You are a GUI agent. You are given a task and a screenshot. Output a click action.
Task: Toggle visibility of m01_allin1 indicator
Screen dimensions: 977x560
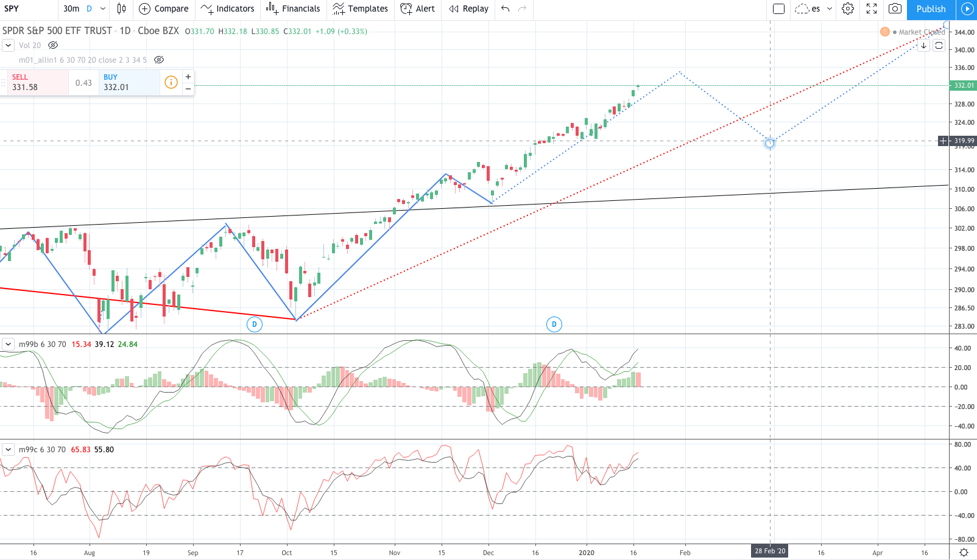[159, 60]
